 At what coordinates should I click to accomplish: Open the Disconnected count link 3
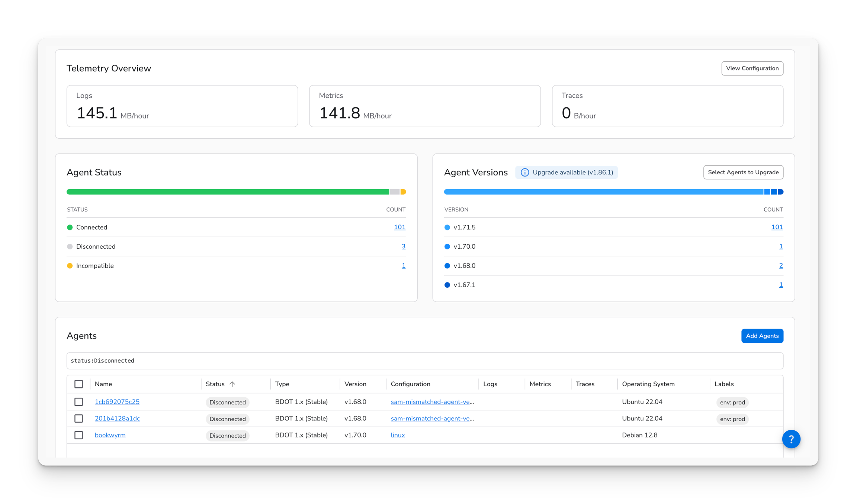click(403, 246)
